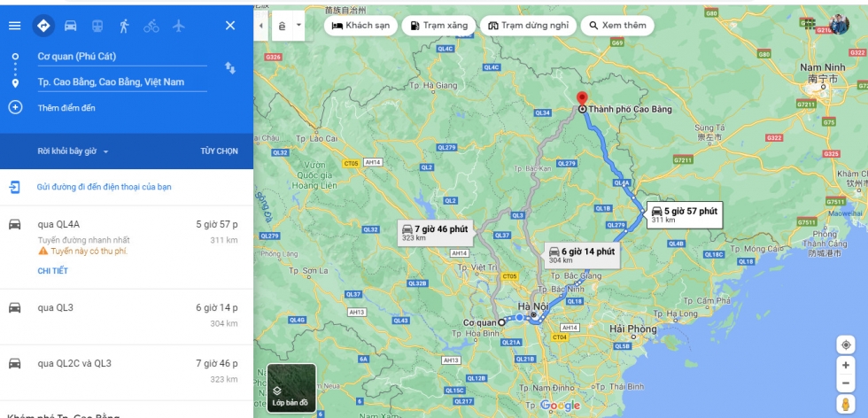Click Hà Nội city label on map
Viewport: 868px width, 418px height.
coord(532,306)
